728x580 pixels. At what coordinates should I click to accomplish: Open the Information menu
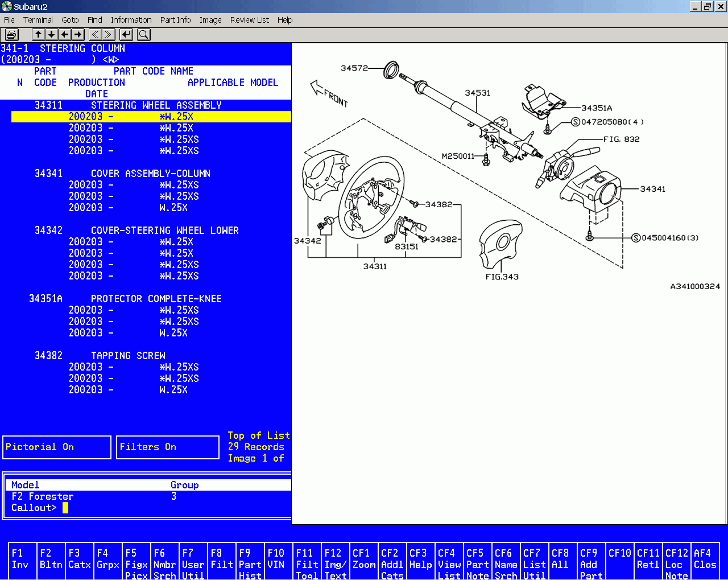pyautogui.click(x=131, y=20)
